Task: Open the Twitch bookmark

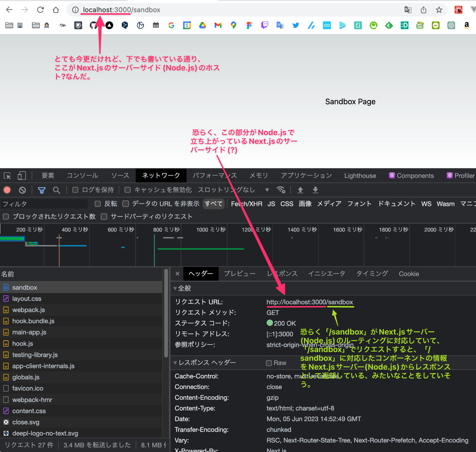Action: 265,25
